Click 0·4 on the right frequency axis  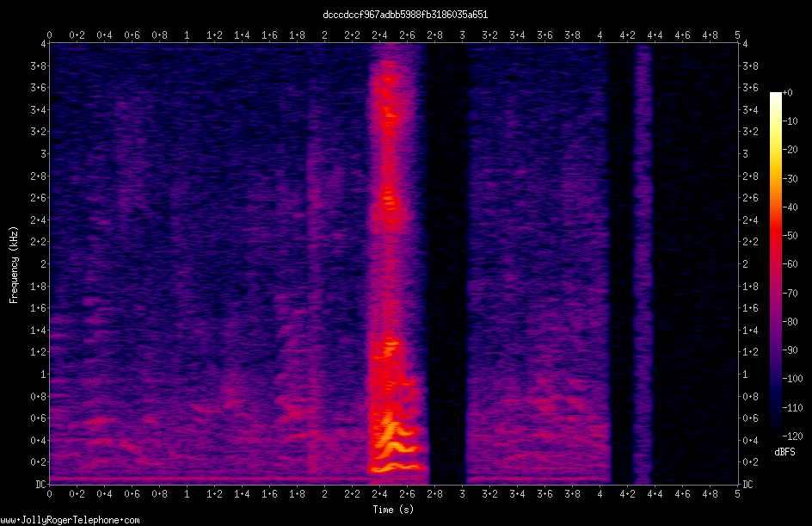pos(750,441)
